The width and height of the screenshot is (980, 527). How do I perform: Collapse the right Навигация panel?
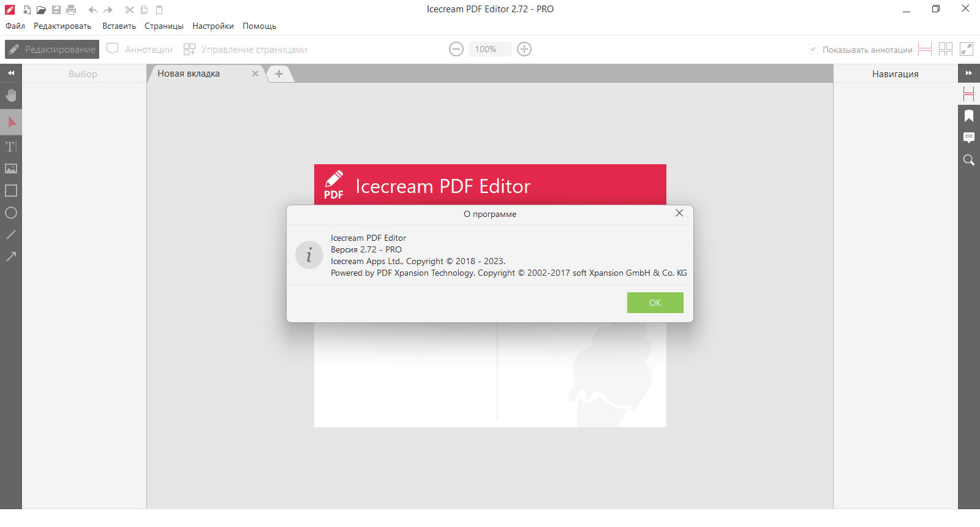969,73
